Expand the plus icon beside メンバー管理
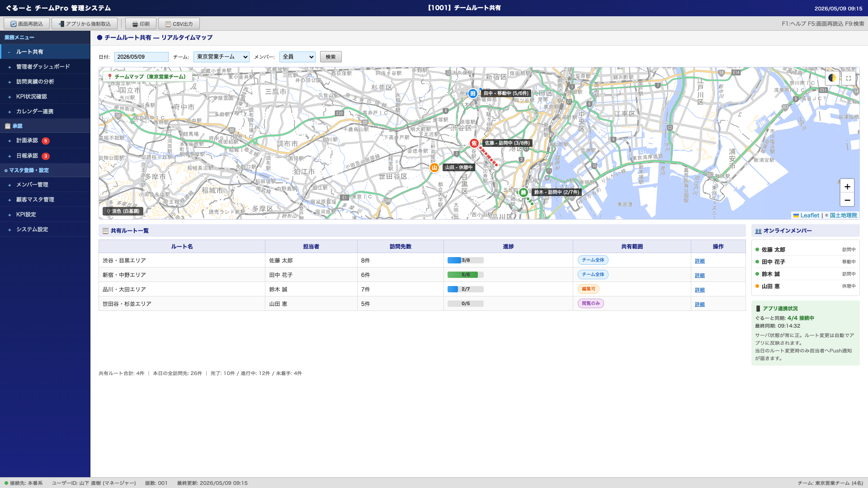The image size is (868, 488). [x=9, y=185]
